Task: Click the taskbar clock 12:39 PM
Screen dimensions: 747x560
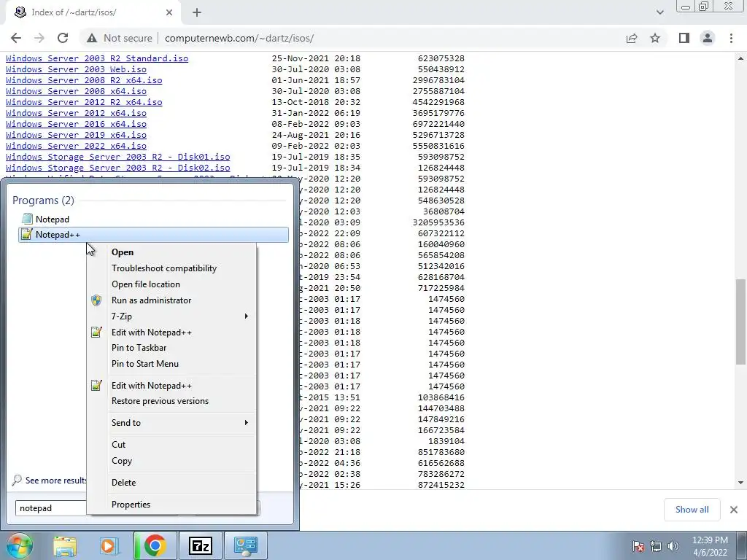Action: tap(710, 540)
